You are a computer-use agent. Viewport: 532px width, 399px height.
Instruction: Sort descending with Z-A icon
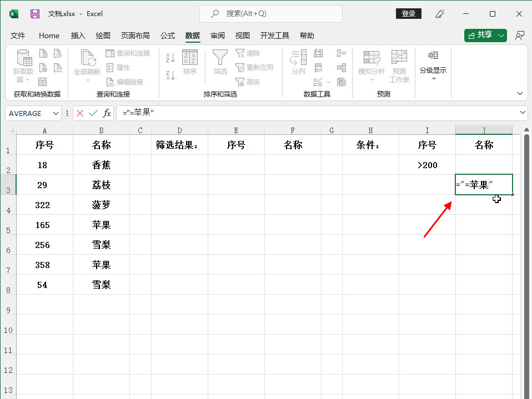click(x=170, y=75)
